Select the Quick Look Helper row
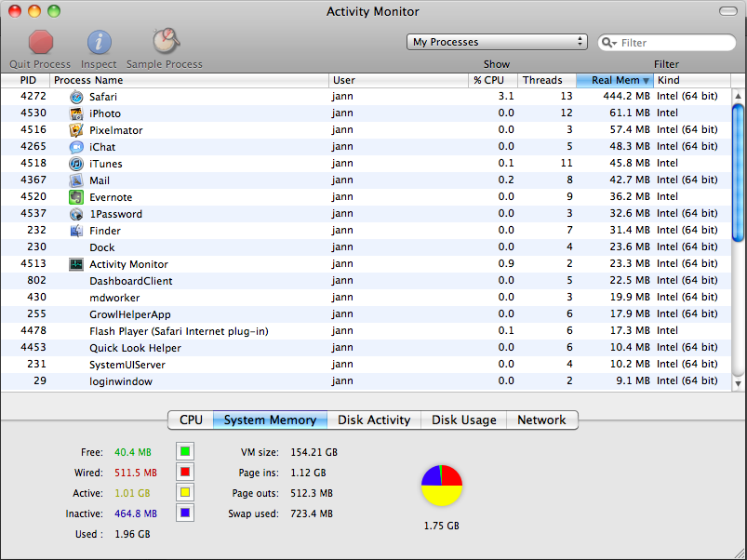The image size is (747, 560). click(366, 348)
